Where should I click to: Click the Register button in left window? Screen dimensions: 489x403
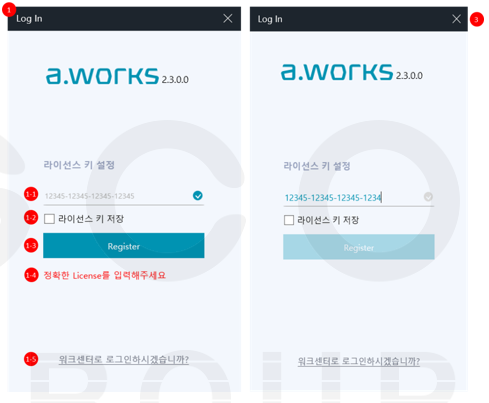(124, 246)
